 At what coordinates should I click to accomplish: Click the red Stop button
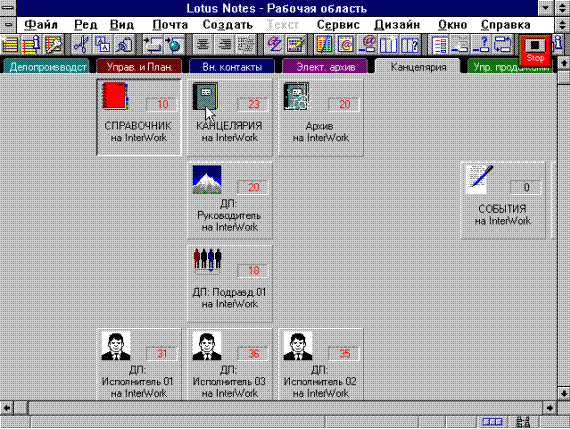535,50
